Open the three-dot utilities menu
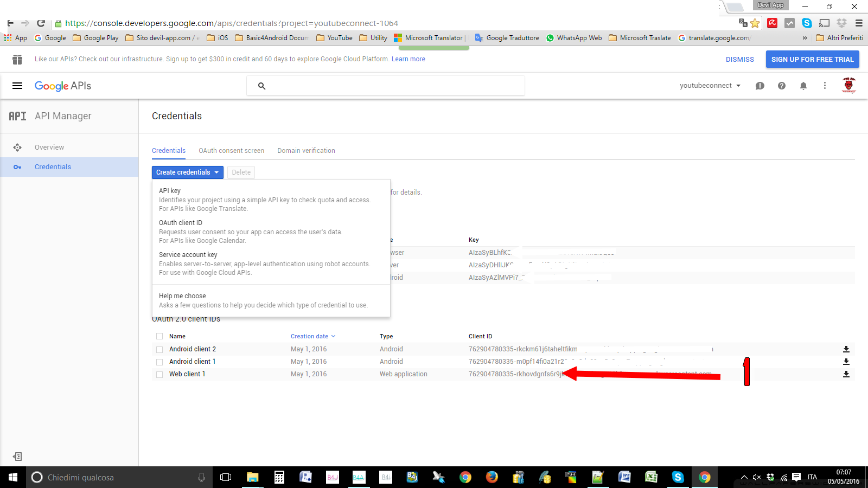Screen dimensions: 868x488 tap(825, 86)
